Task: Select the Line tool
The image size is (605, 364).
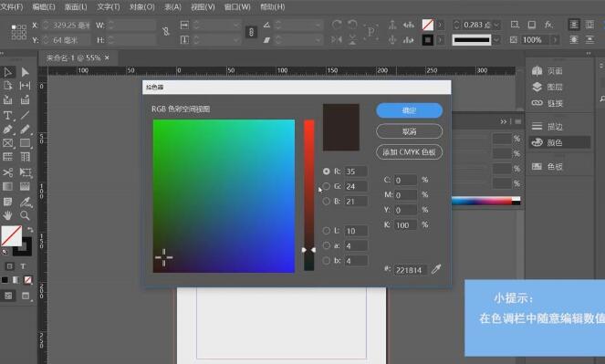Action: 25,115
